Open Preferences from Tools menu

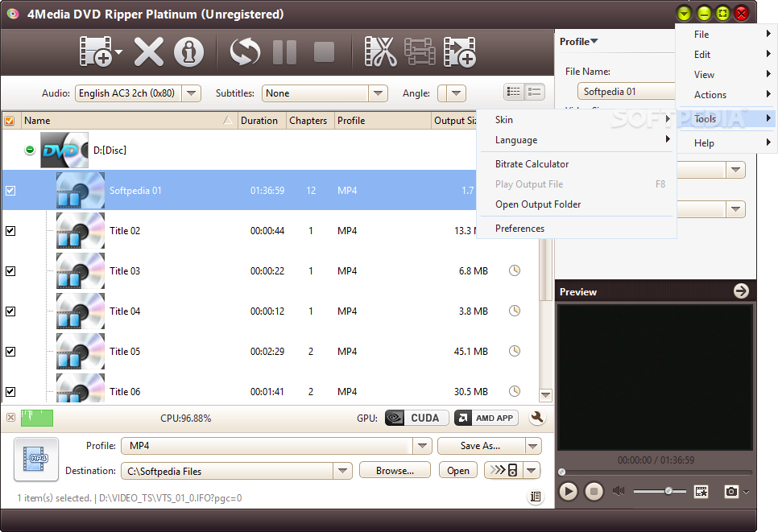577,229
